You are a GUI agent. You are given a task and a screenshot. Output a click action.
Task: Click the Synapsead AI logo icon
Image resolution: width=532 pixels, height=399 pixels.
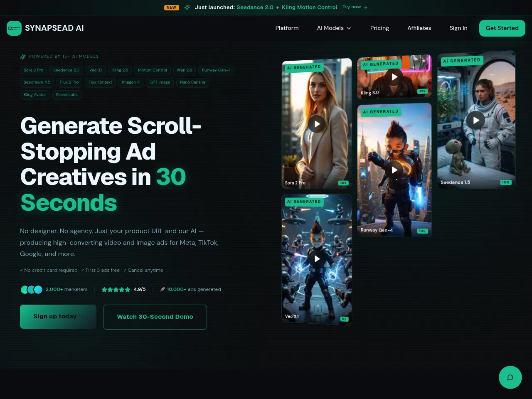point(14,28)
